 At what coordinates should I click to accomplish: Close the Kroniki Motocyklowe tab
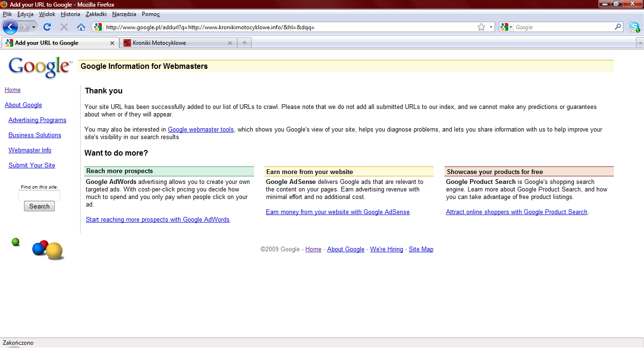230,43
